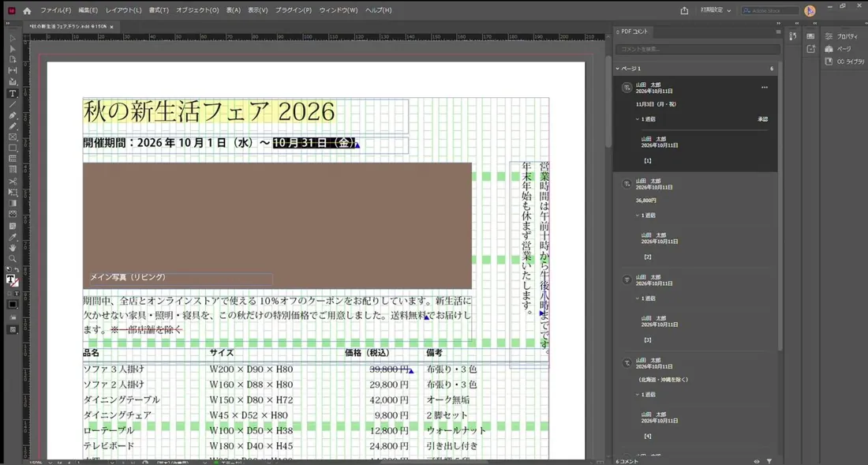Select the Scissors tool
This screenshot has height=465, width=868.
pyautogui.click(x=12, y=181)
